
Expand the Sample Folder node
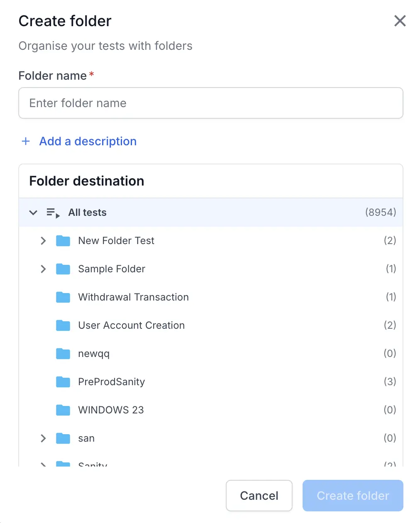(43, 269)
